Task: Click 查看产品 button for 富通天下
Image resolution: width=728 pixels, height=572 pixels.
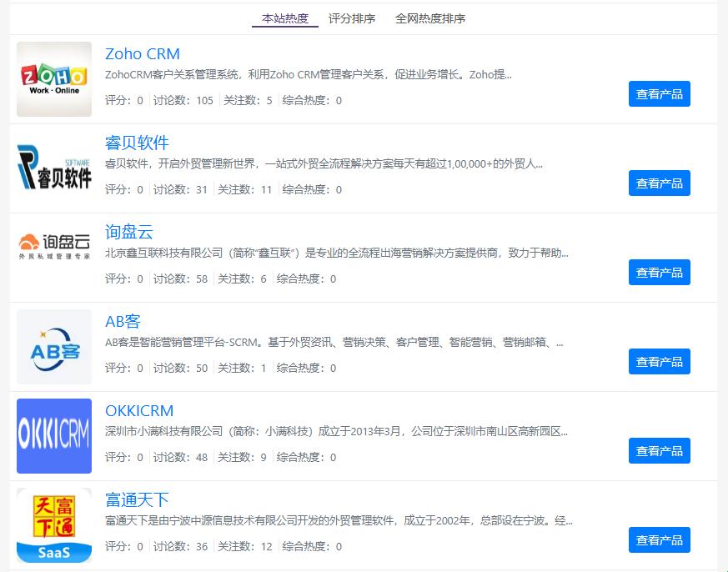Action: (660, 539)
